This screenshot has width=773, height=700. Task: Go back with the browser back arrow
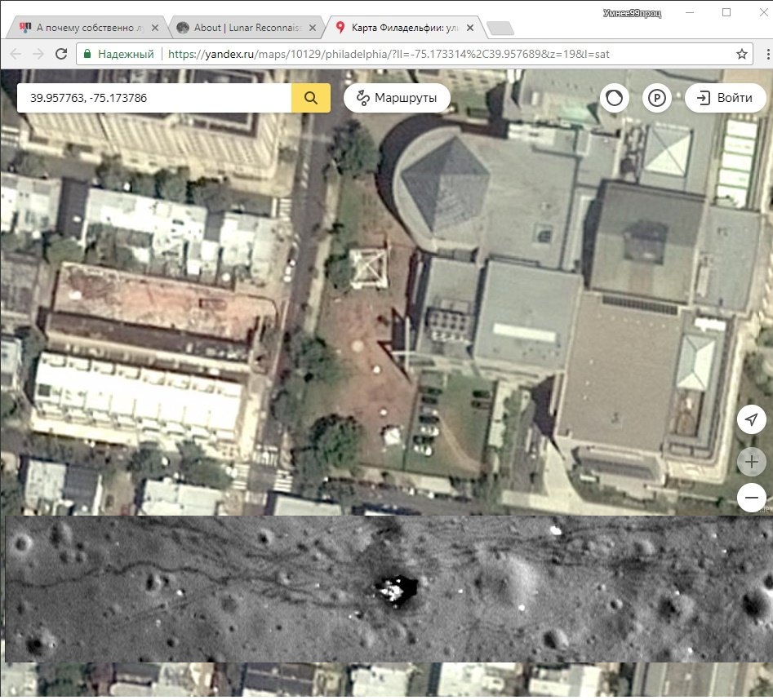16,54
